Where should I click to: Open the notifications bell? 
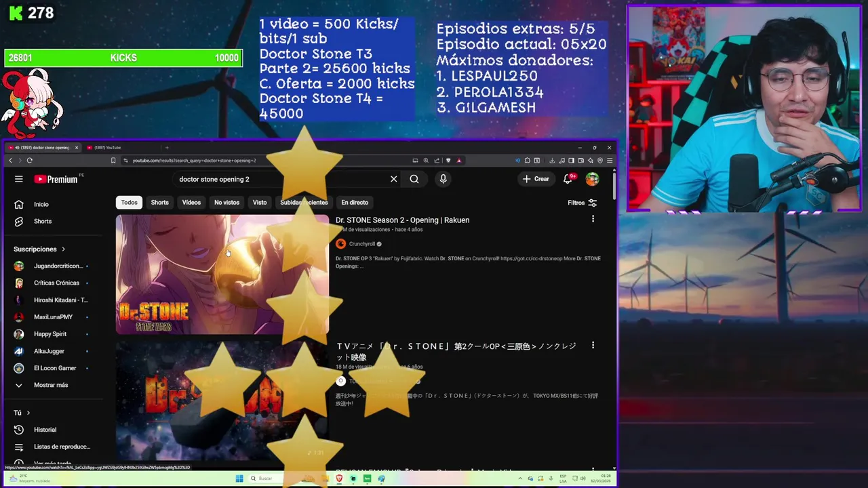pyautogui.click(x=568, y=179)
